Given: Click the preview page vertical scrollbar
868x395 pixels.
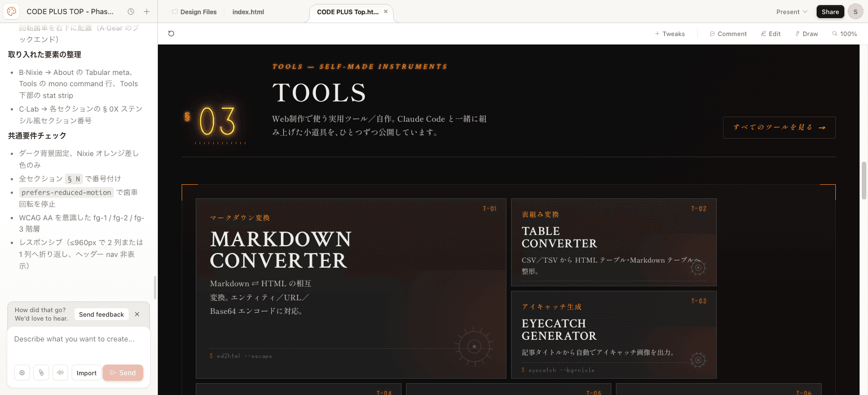Looking at the screenshot, I should point(864,180).
